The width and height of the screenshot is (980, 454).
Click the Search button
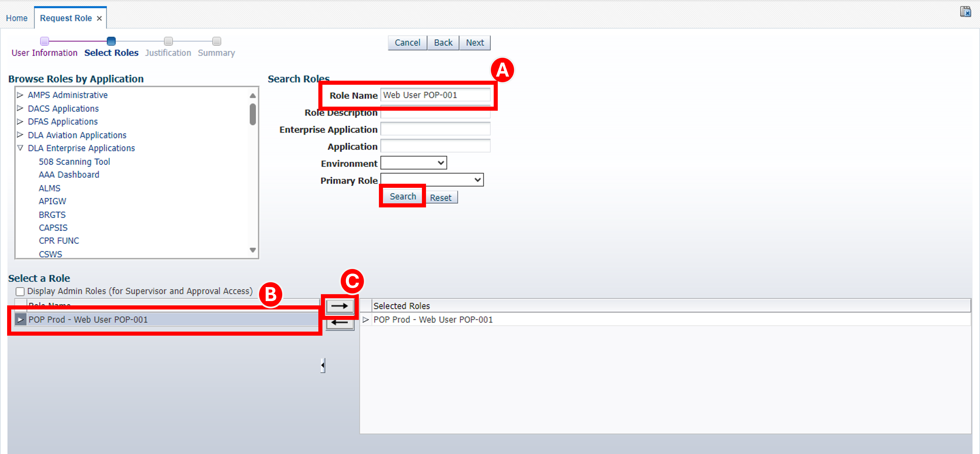click(x=402, y=196)
